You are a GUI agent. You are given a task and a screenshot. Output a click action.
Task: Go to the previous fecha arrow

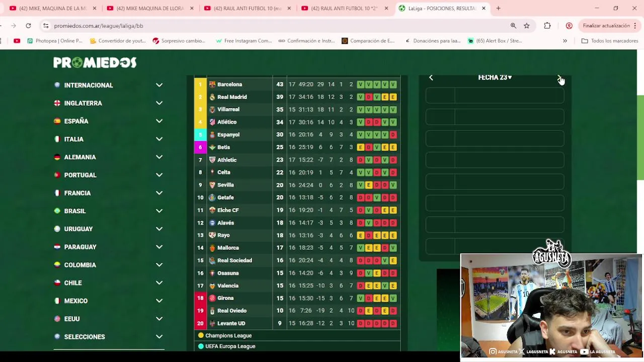431,77
